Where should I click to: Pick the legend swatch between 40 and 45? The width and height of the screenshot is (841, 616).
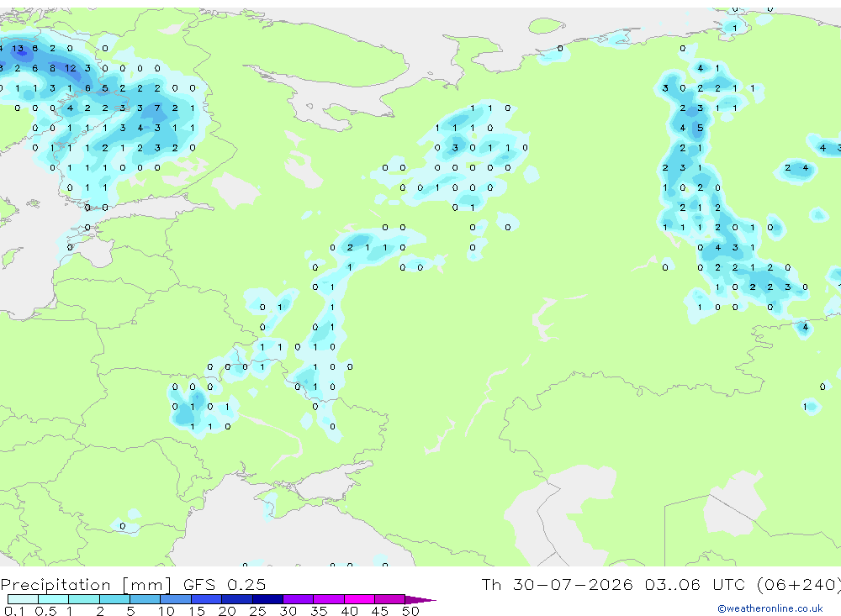click(x=359, y=599)
